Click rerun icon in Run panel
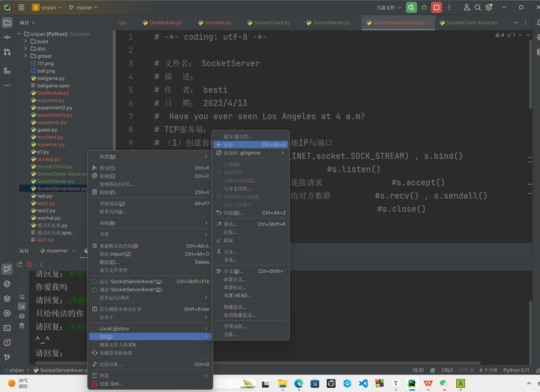 click(x=20, y=265)
